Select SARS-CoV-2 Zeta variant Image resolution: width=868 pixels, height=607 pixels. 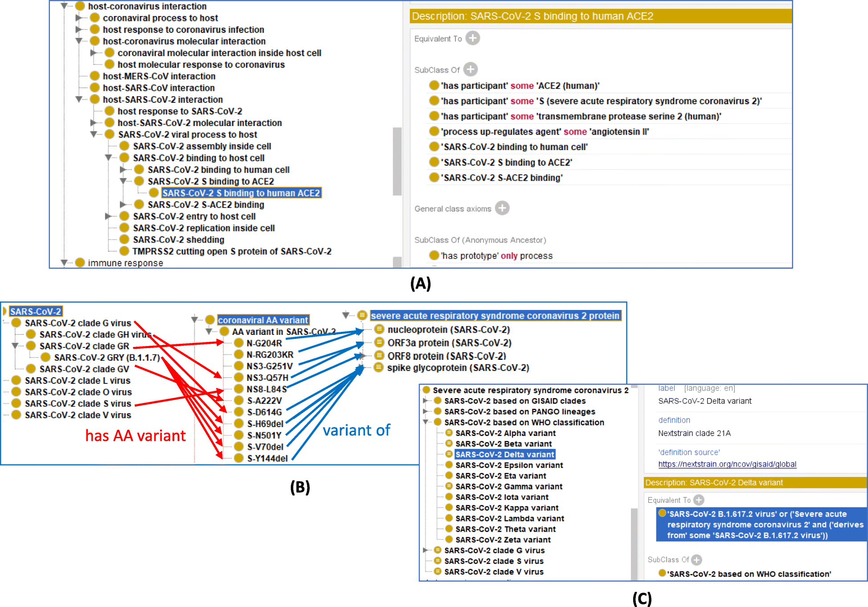503,540
